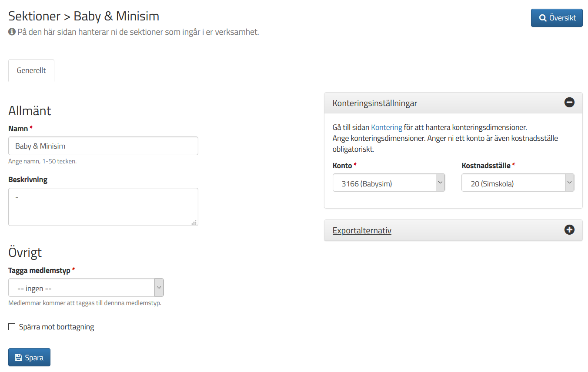Click the Tagga medlemstyp field label
This screenshot has height=372, width=588.
[39, 270]
